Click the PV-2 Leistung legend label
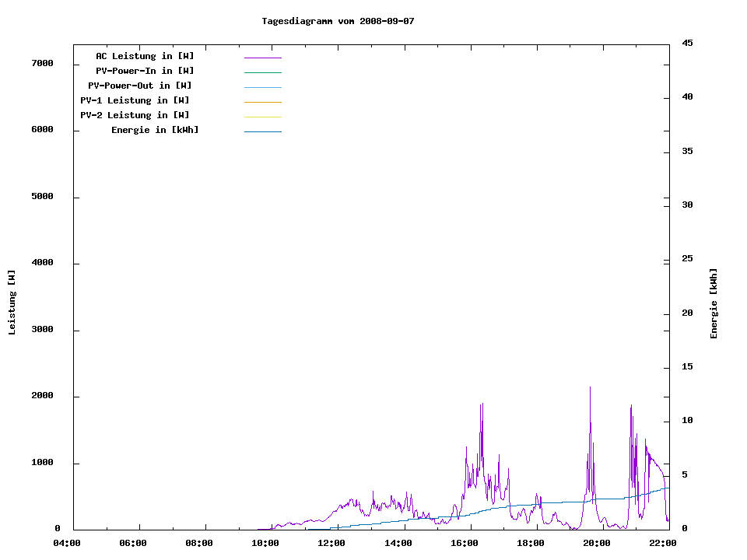Viewport: 747px width, 560px height. tap(135, 115)
